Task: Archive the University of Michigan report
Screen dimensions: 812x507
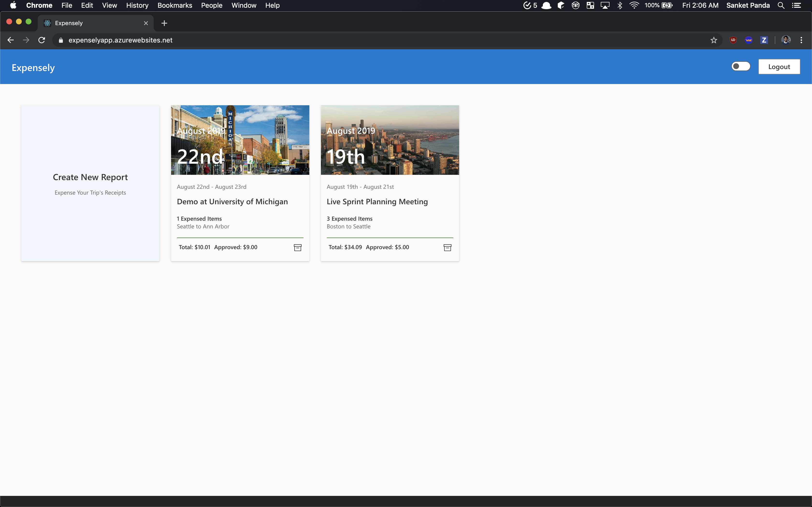Action: click(298, 247)
